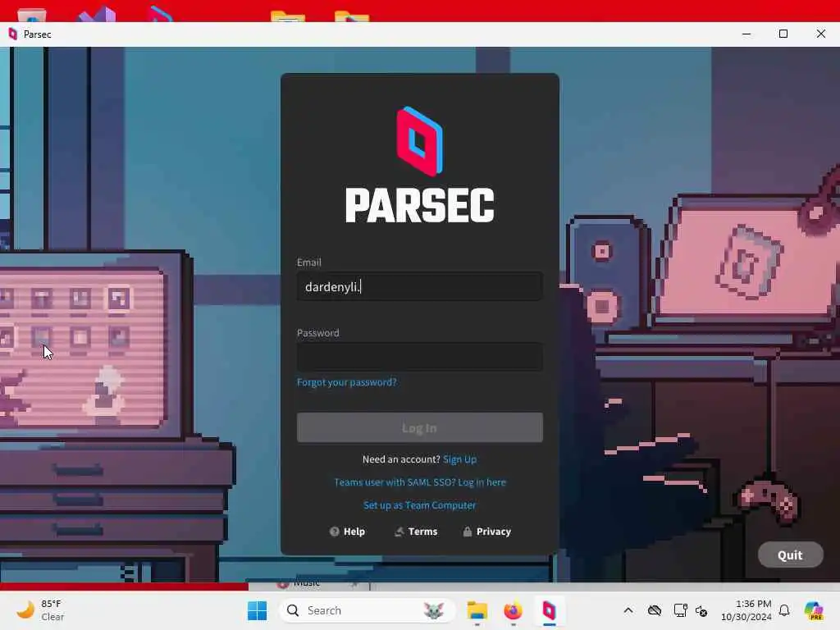This screenshot has width=840, height=630.
Task: Click the OneDrive cloud tray icon
Action: (654, 610)
